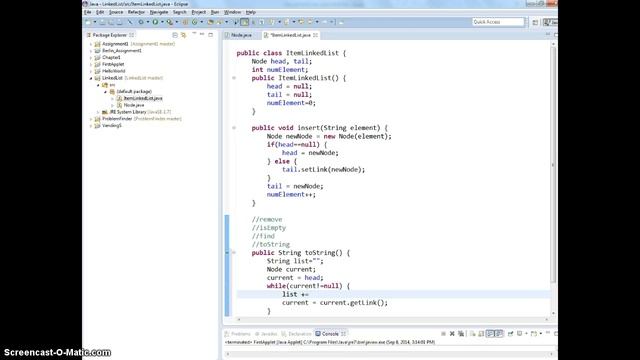
Task: Open the Navigate menu
Action: (159, 12)
